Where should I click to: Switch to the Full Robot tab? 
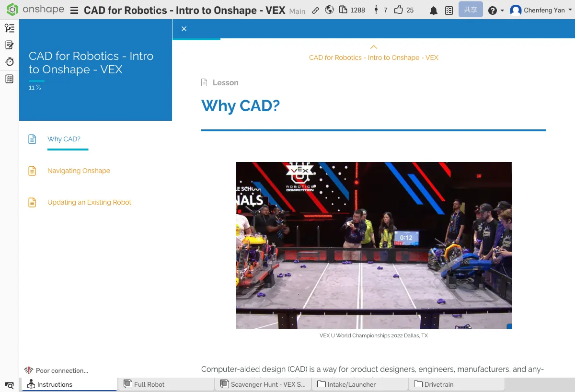click(x=166, y=384)
